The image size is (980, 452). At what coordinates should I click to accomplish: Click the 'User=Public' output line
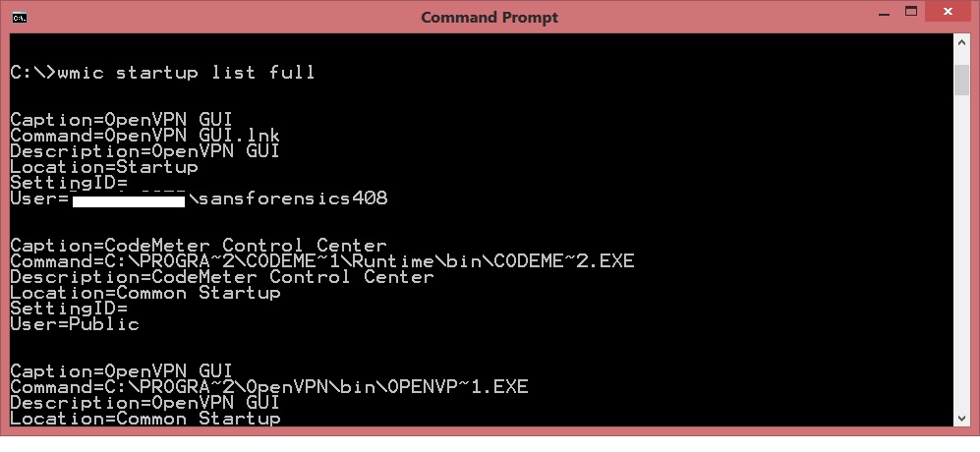tap(75, 324)
